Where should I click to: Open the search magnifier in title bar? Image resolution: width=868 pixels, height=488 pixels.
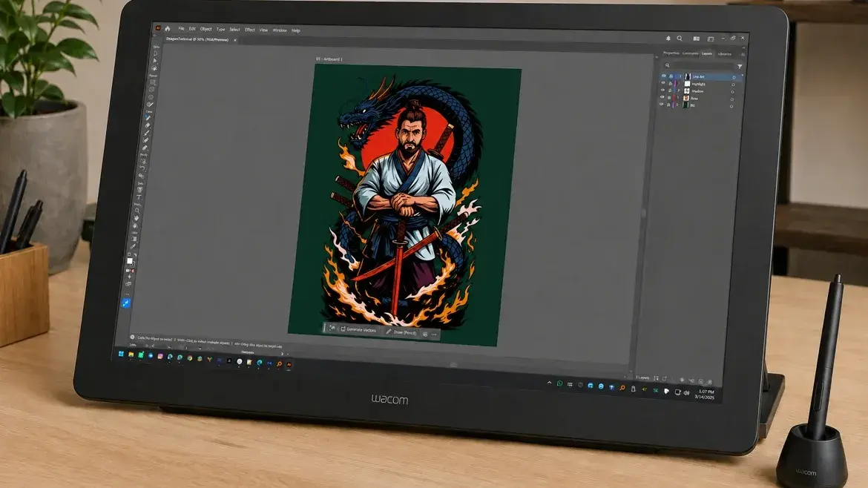[x=680, y=38]
